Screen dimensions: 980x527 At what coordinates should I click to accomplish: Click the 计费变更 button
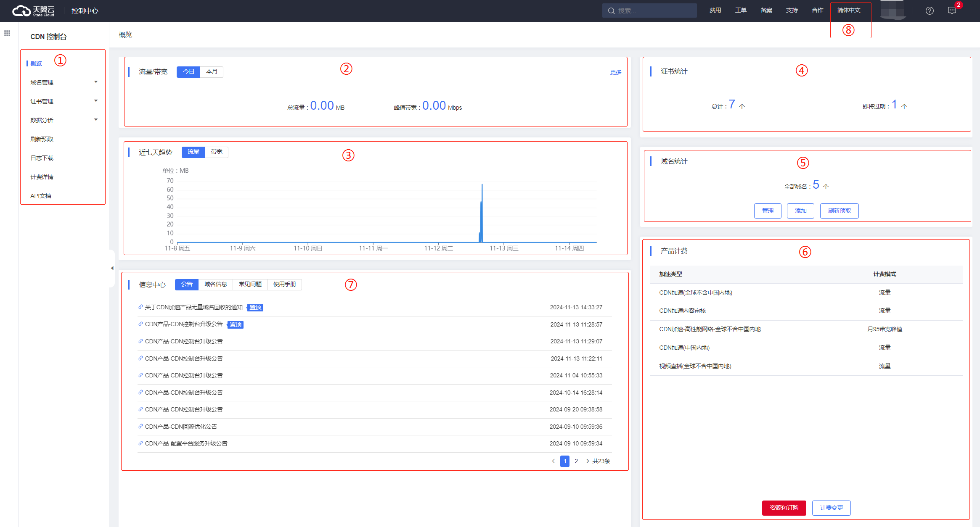832,508
